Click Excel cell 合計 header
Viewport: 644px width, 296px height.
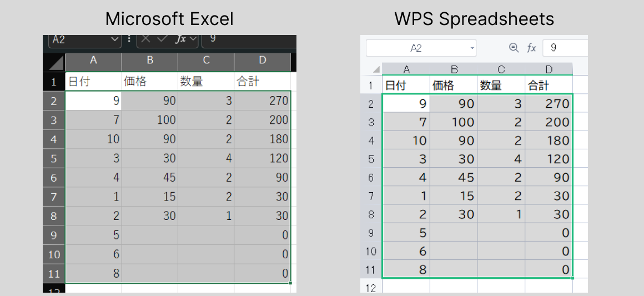point(263,82)
